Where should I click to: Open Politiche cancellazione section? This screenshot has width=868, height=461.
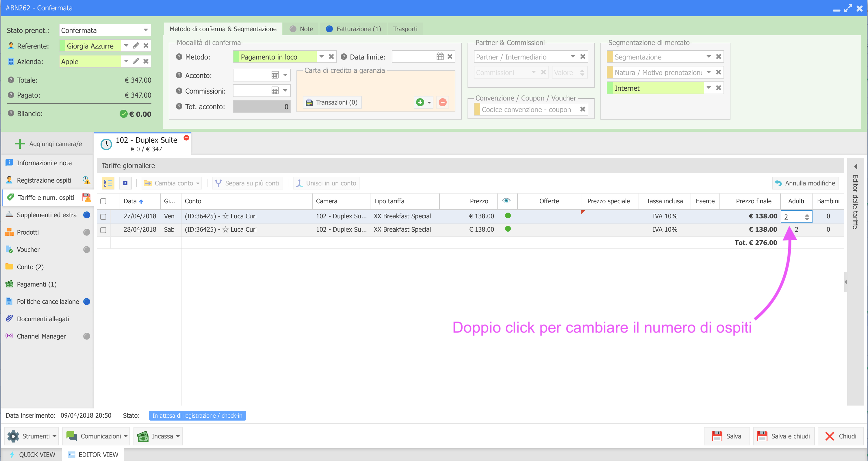click(x=48, y=302)
